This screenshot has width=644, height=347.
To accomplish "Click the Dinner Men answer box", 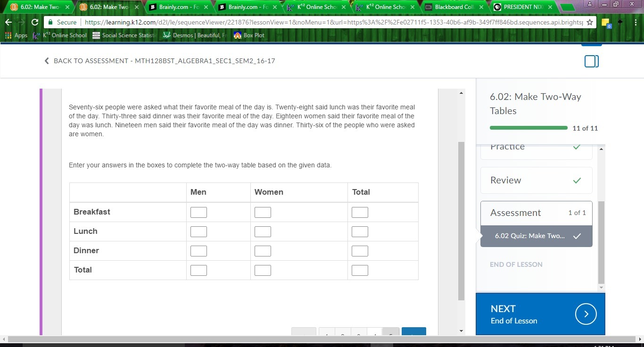I will [x=198, y=251].
